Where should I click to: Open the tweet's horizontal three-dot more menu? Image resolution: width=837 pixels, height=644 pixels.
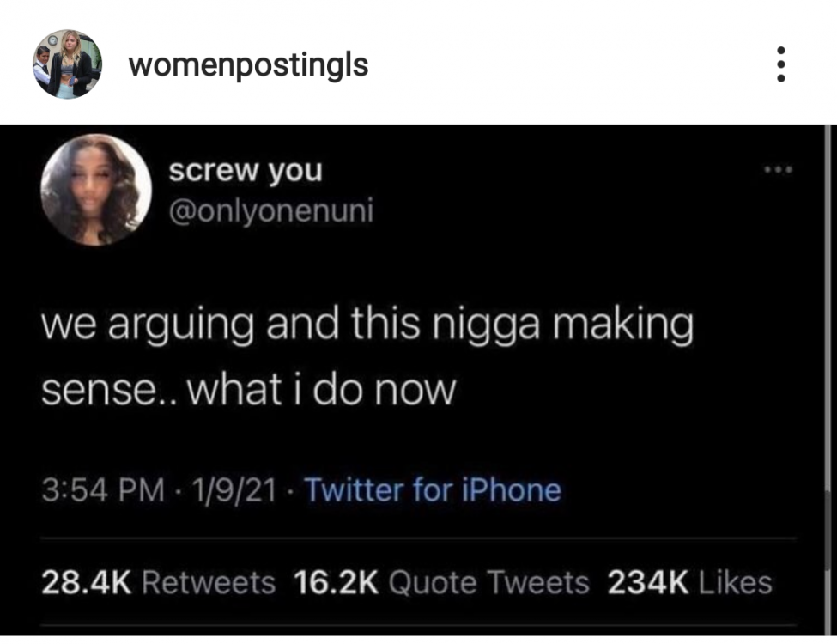point(779,170)
